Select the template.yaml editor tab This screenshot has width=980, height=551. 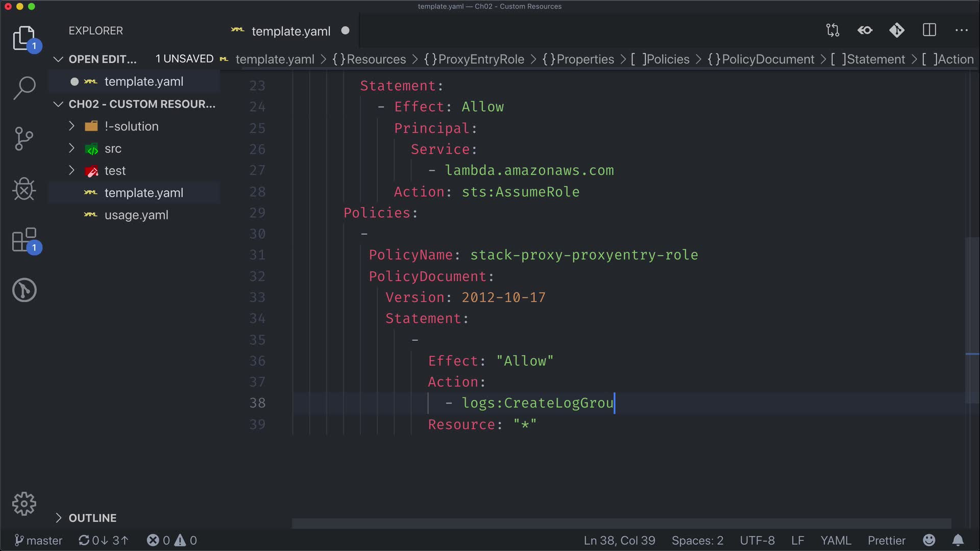pos(290,31)
